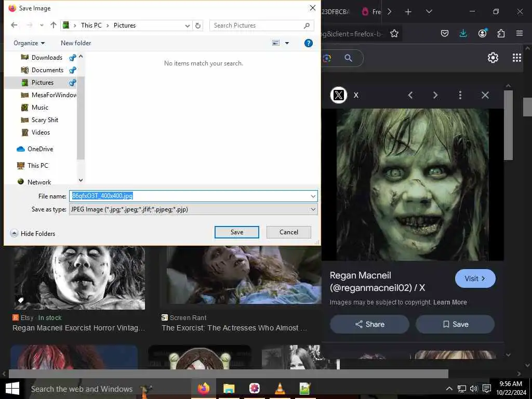Select Videos folder in sidebar
Viewport: 532px width, 399px height.
click(x=41, y=132)
